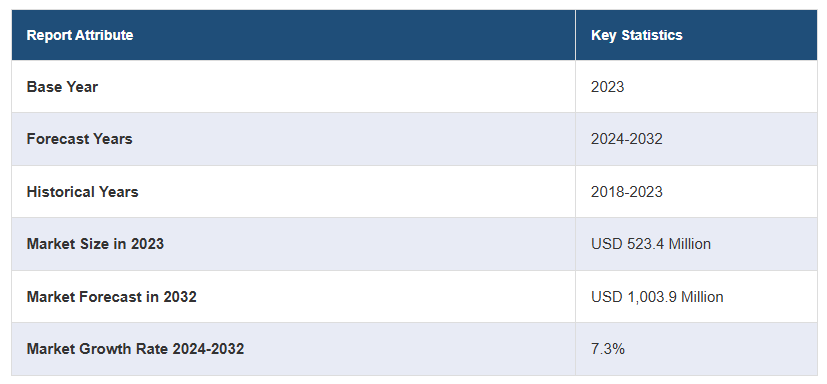Image resolution: width=827 pixels, height=384 pixels.
Task: Click the USD 523.4 Million value
Action: pos(651,244)
